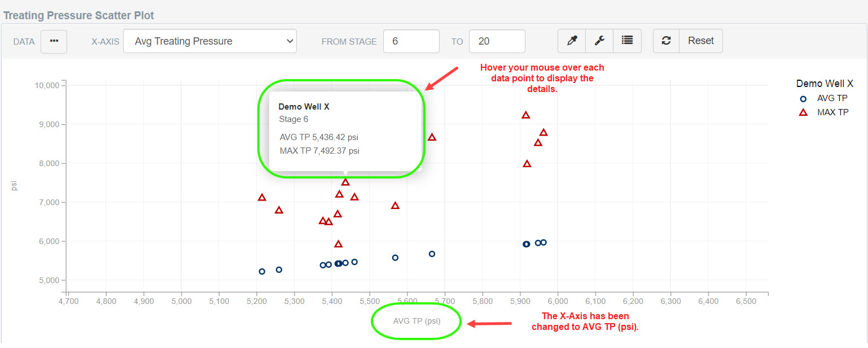This screenshot has width=868, height=348.
Task: Click the 6,500 x-axis tick label
Action: pyautogui.click(x=746, y=301)
